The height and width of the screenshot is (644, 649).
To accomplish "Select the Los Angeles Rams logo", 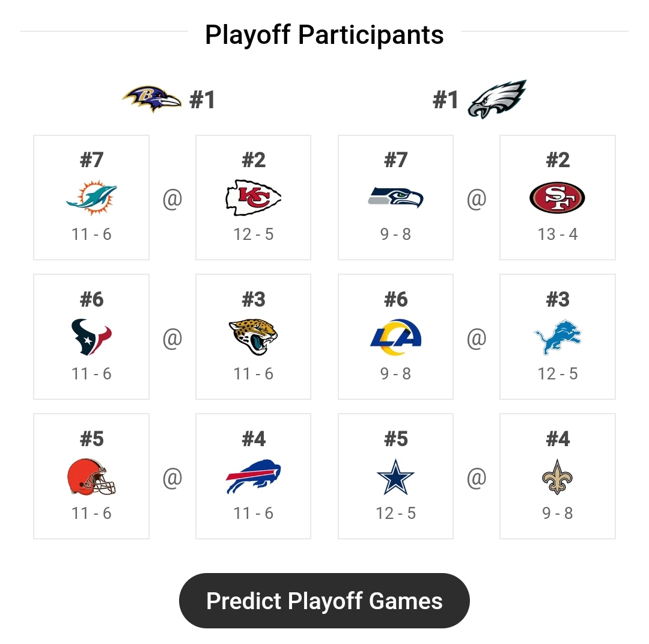I will 395,337.
